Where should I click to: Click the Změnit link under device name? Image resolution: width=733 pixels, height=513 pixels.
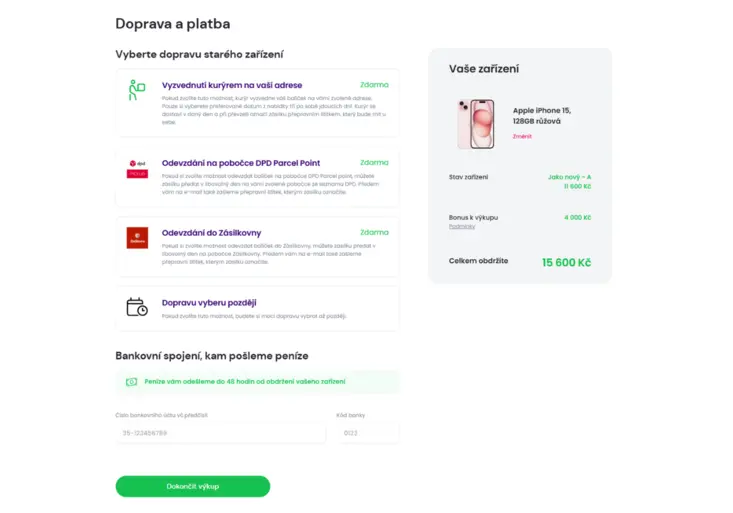[522, 137]
